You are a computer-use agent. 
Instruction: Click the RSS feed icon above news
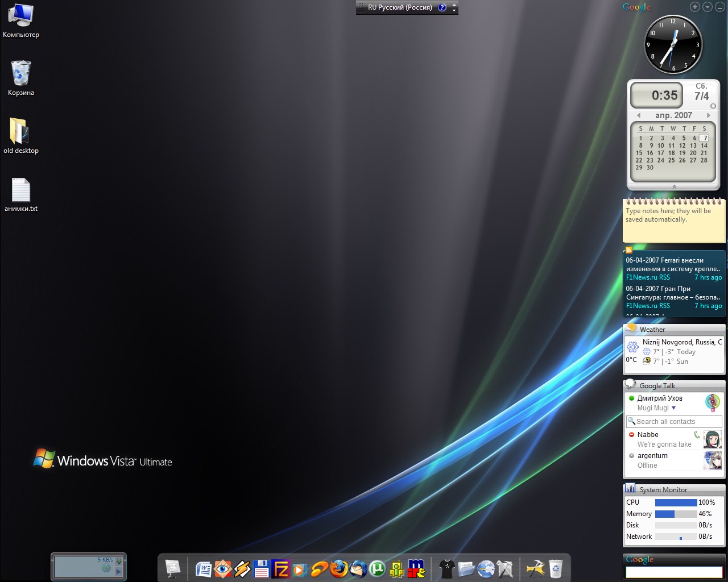tap(629, 250)
